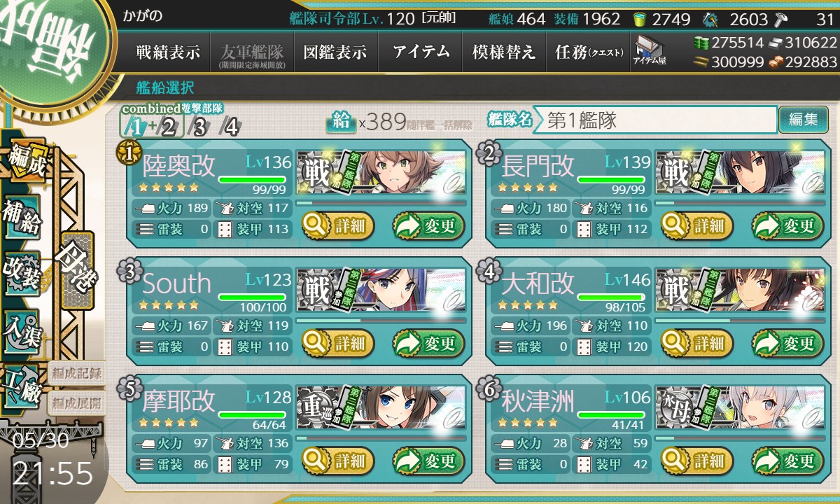Open the 入渠 docking sidebar icon
The height and width of the screenshot is (504, 840).
22,329
